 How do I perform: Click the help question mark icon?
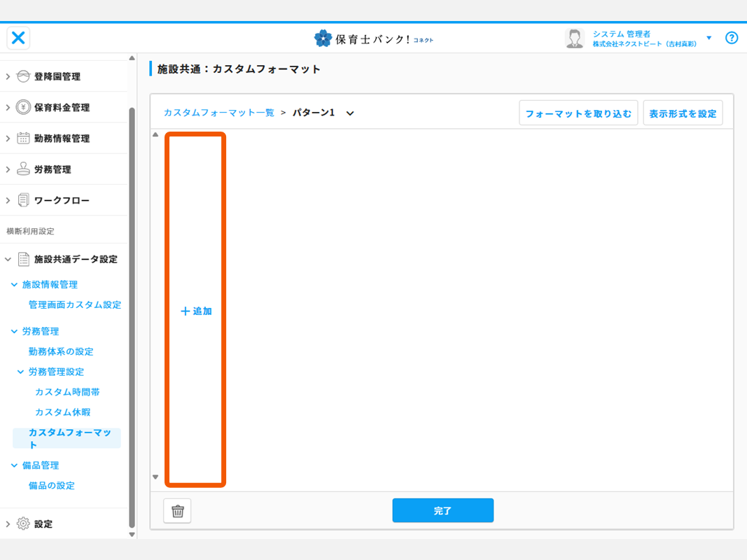(x=732, y=38)
